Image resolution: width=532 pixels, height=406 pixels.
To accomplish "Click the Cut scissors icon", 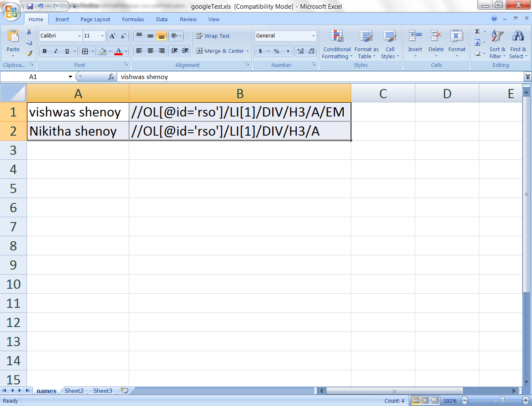I will coord(29,32).
